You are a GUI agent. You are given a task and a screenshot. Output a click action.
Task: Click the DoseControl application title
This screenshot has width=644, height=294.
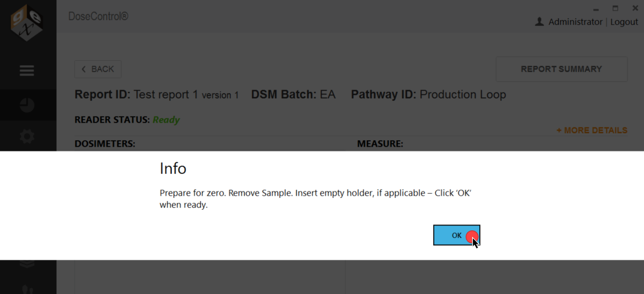(x=98, y=16)
